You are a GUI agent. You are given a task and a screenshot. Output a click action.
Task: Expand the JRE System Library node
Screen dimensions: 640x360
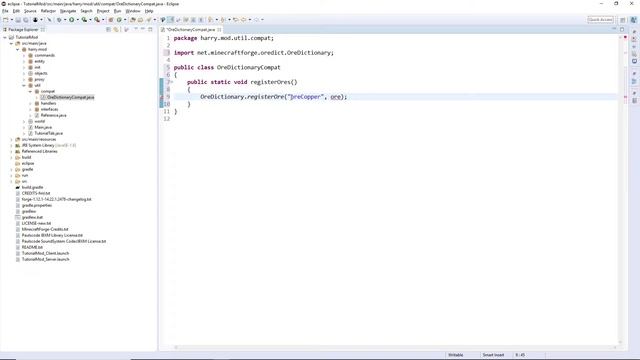tap(11, 145)
